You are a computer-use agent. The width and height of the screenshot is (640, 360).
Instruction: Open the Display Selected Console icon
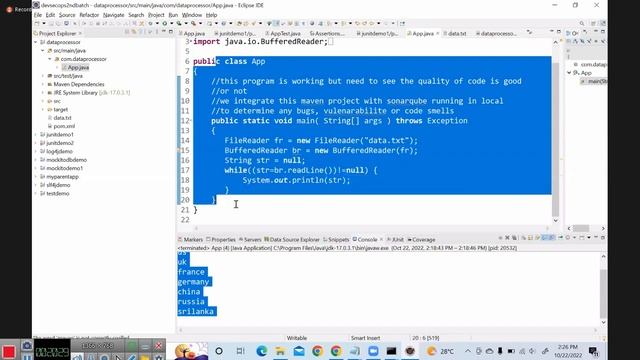pyautogui.click(x=567, y=238)
